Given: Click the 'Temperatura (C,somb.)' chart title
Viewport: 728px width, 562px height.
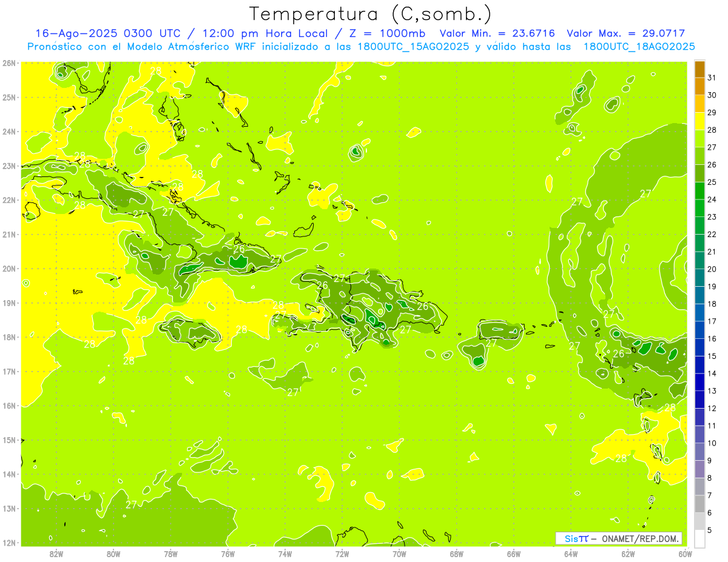Looking at the screenshot, I should click(x=370, y=14).
